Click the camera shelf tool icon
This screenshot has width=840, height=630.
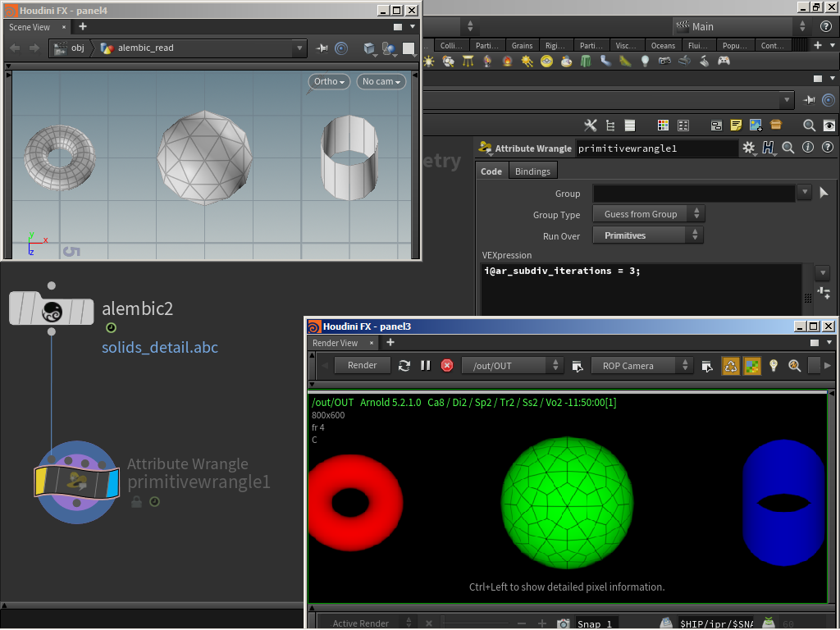click(x=664, y=61)
